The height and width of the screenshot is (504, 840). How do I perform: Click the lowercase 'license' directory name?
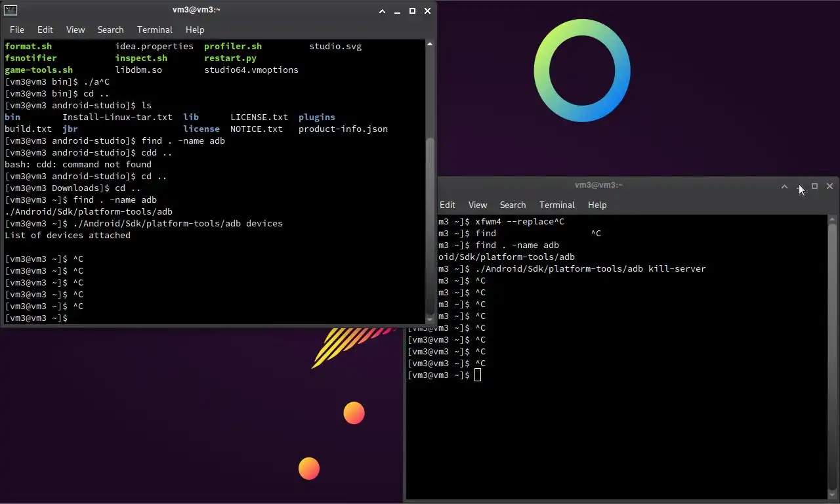201,129
